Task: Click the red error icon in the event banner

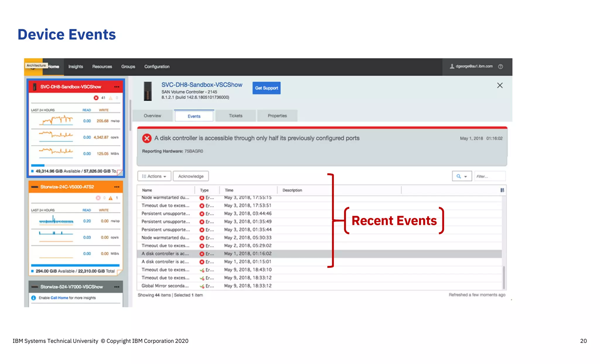Action: [x=147, y=138]
